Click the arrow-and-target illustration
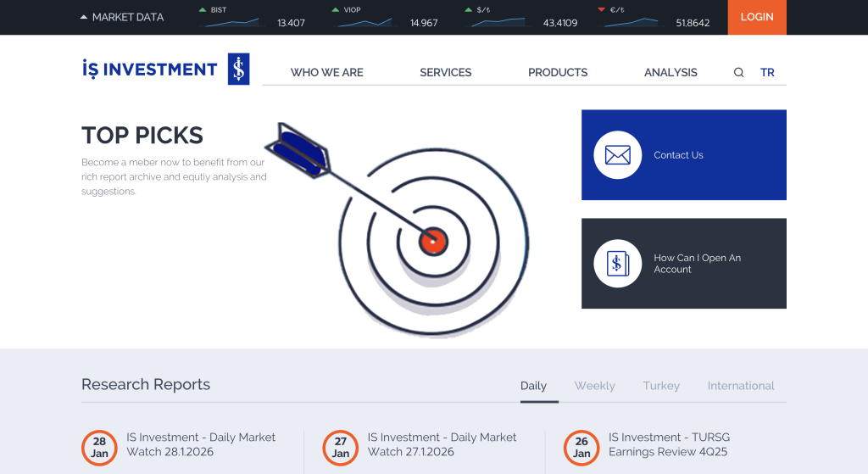This screenshot has width=868, height=474. pyautogui.click(x=398, y=229)
